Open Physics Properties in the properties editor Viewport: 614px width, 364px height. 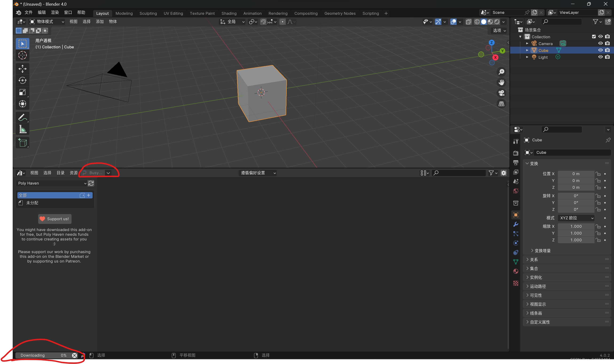tap(516, 243)
